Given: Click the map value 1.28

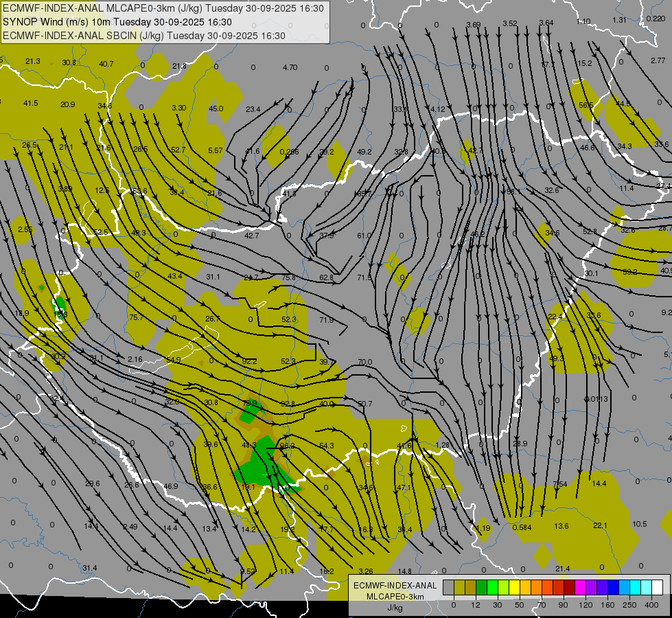Looking at the screenshot, I should click(x=443, y=445).
